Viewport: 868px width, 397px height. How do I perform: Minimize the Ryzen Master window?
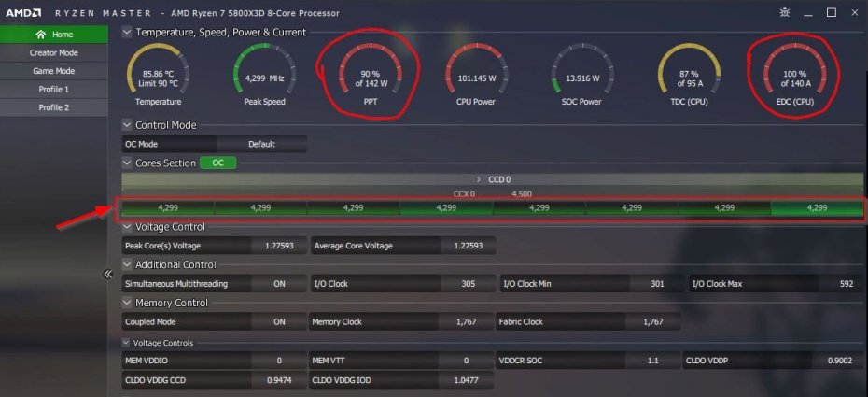pyautogui.click(x=808, y=12)
